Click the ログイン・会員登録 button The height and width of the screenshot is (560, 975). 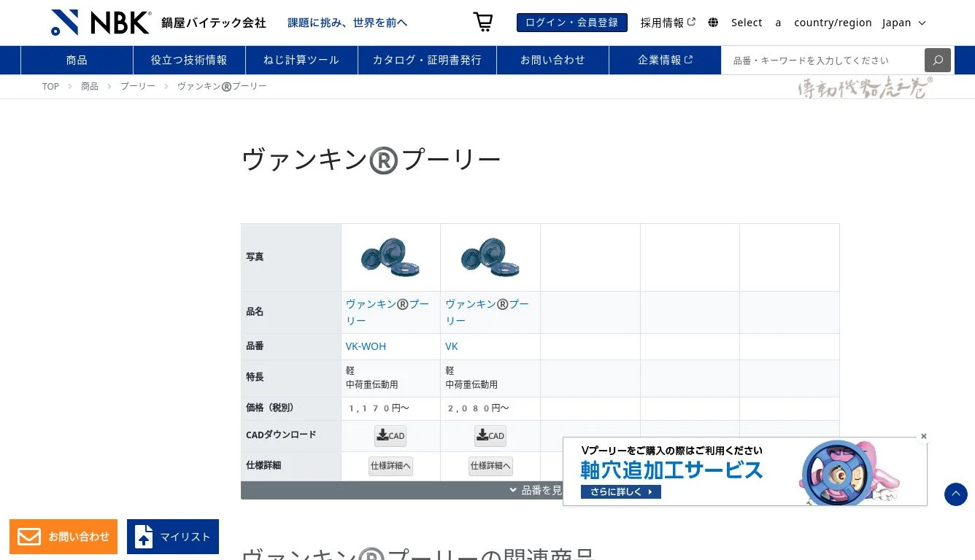click(572, 23)
